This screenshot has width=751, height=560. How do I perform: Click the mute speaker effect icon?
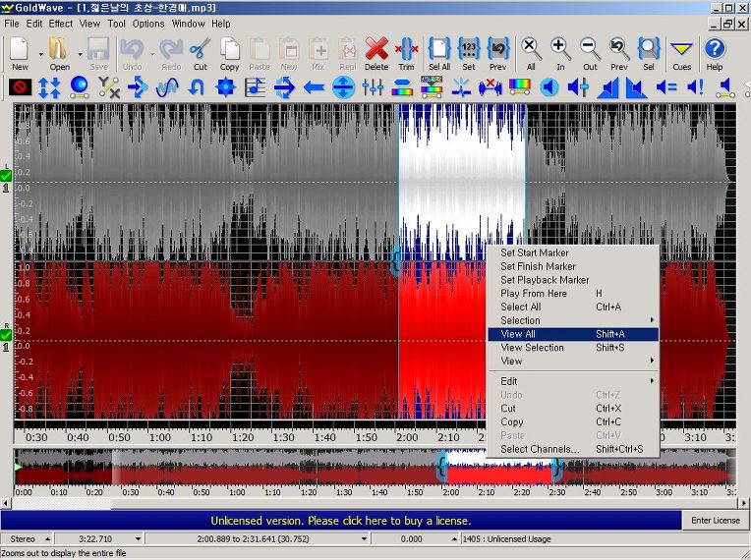549,87
